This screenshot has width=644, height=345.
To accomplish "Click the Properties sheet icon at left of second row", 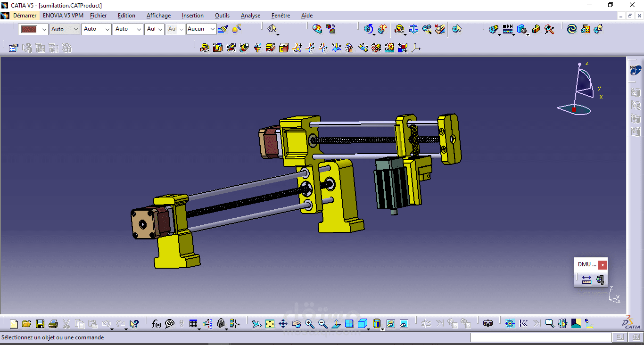I will pyautogui.click(x=13, y=48).
